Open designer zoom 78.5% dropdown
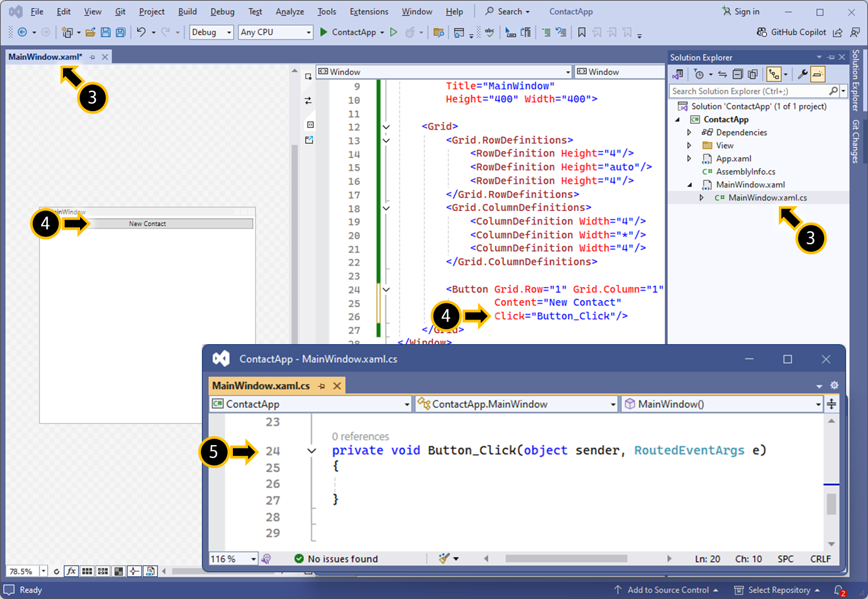The width and height of the screenshot is (868, 599). click(x=43, y=571)
